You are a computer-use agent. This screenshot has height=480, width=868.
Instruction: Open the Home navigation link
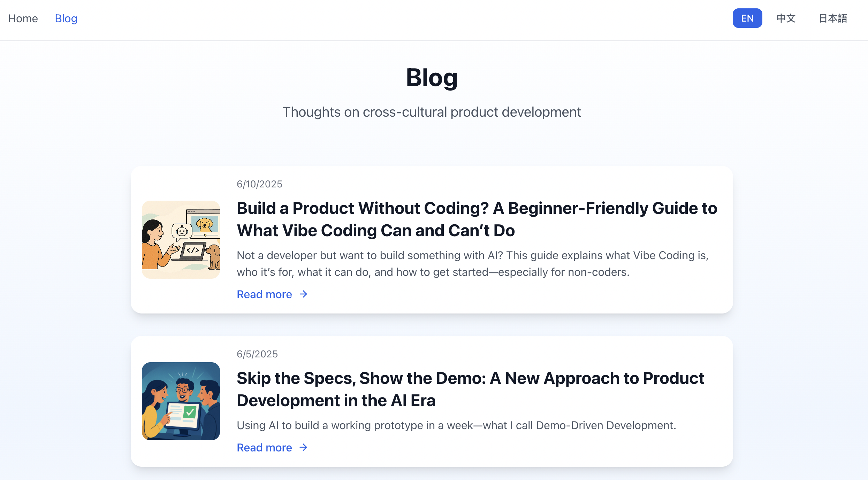pyautogui.click(x=23, y=18)
